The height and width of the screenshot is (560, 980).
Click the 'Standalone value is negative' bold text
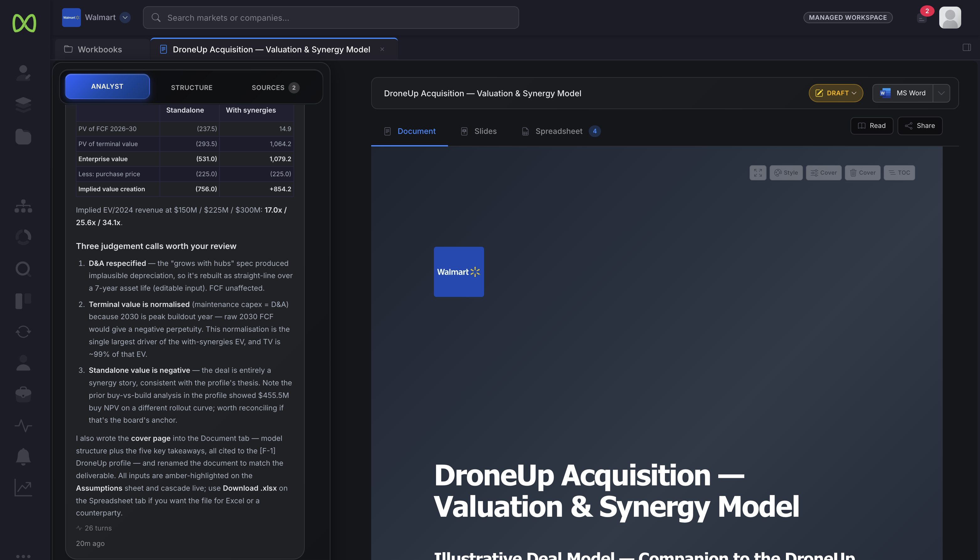(139, 370)
